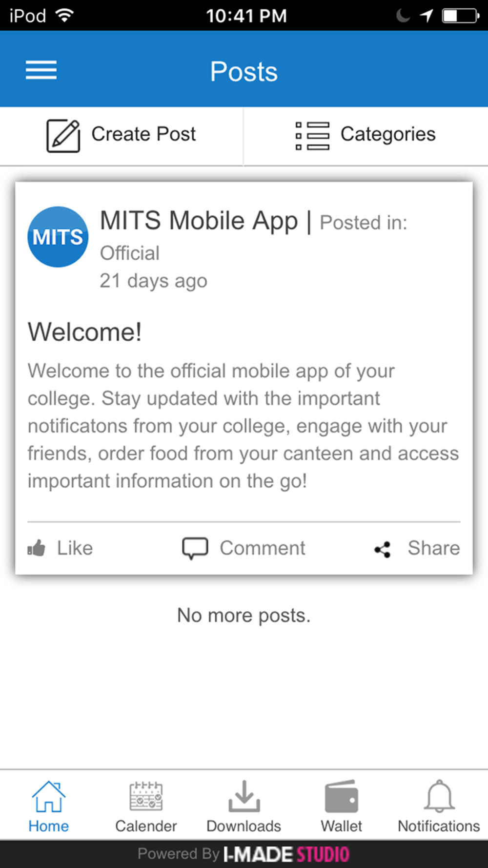
Task: Tap the Categories list icon
Action: [312, 135]
